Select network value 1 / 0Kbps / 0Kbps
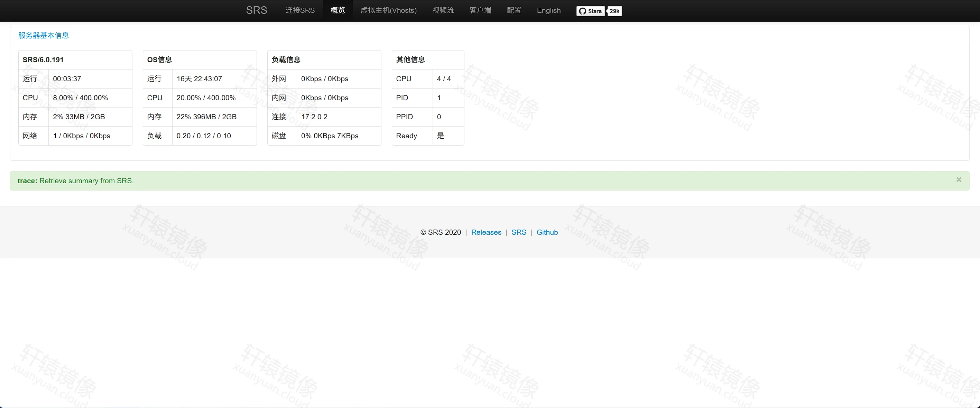980x408 pixels. (81, 136)
